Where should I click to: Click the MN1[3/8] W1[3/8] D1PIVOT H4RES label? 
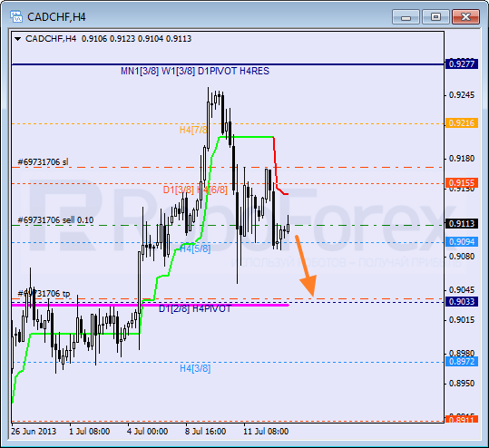click(195, 71)
